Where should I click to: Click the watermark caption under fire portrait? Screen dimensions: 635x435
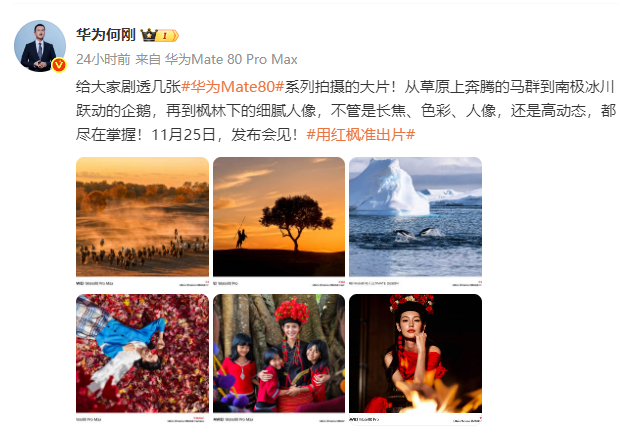click(416, 420)
